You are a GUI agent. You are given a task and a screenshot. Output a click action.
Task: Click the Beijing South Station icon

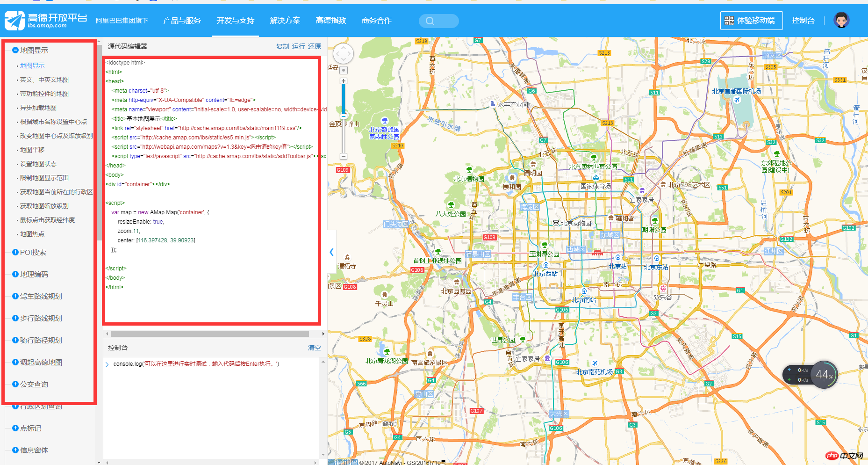[x=584, y=291]
